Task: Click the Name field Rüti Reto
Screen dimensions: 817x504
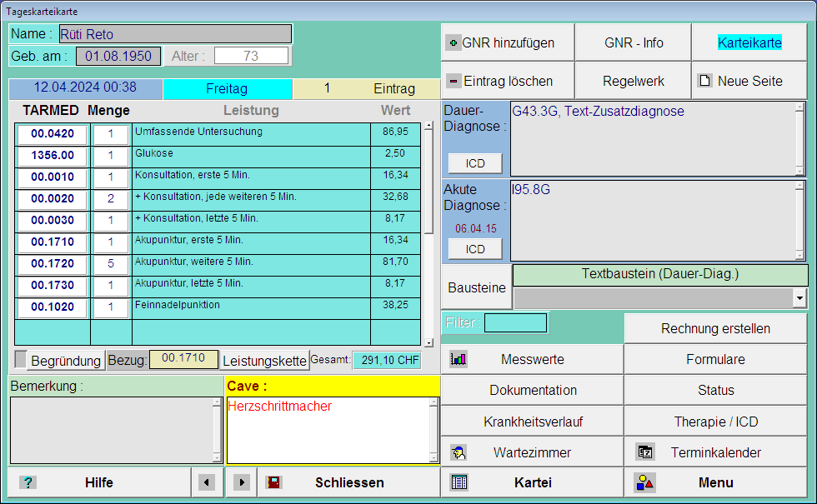Action: (175, 34)
